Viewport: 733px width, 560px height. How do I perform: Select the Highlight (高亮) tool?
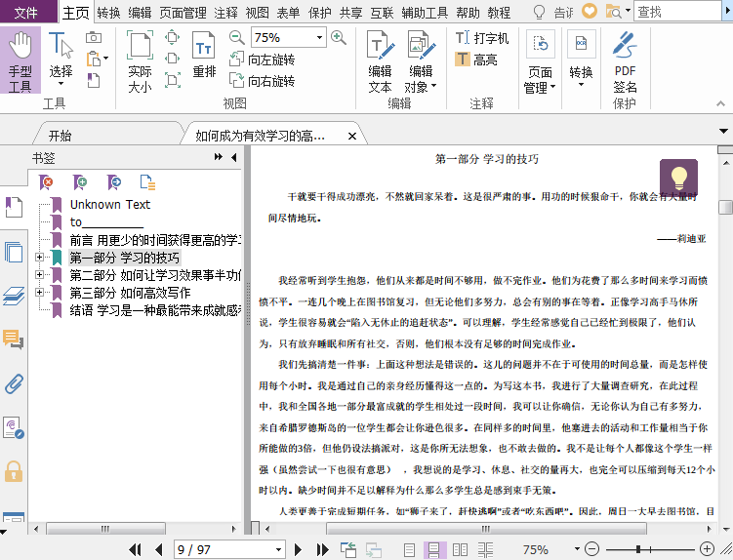476,60
